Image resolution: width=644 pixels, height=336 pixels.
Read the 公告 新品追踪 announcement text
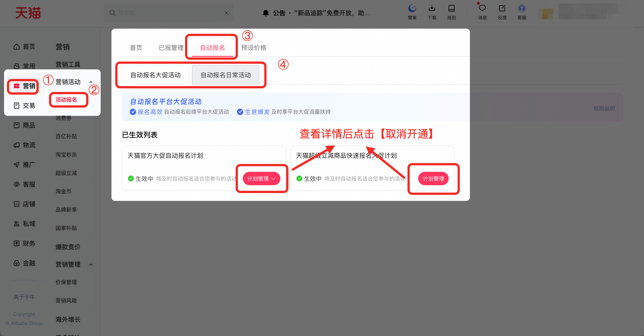(321, 13)
